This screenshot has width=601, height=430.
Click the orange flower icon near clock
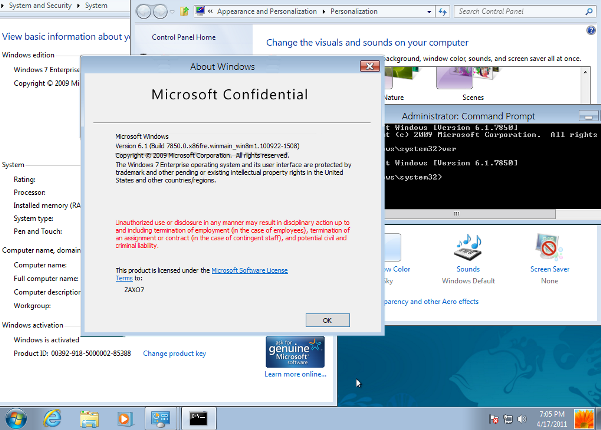pyautogui.click(x=583, y=419)
